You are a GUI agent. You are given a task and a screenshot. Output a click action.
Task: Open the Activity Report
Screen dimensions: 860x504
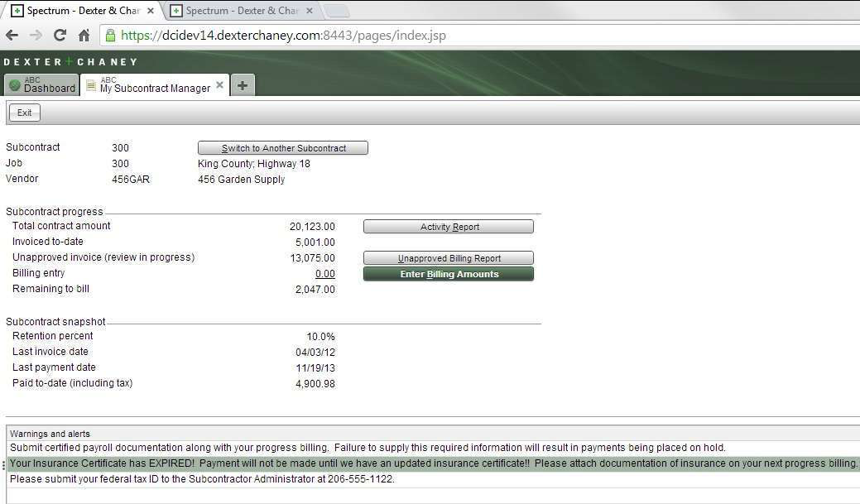(449, 227)
